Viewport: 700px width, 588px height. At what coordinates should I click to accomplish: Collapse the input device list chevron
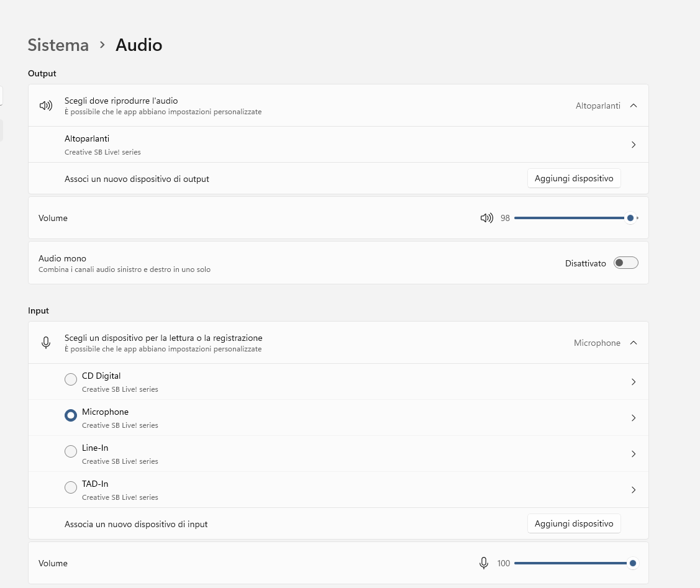(x=634, y=343)
